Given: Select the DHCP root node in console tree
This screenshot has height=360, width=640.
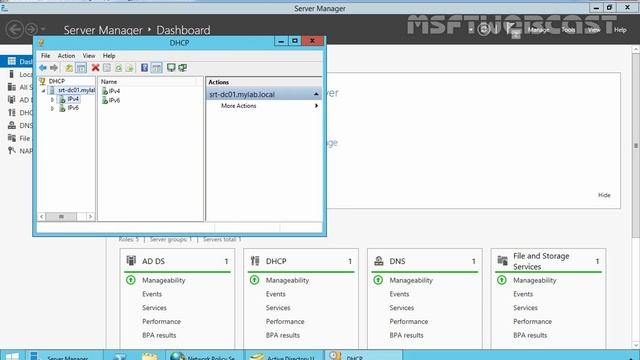Looking at the screenshot, I should point(57,81).
